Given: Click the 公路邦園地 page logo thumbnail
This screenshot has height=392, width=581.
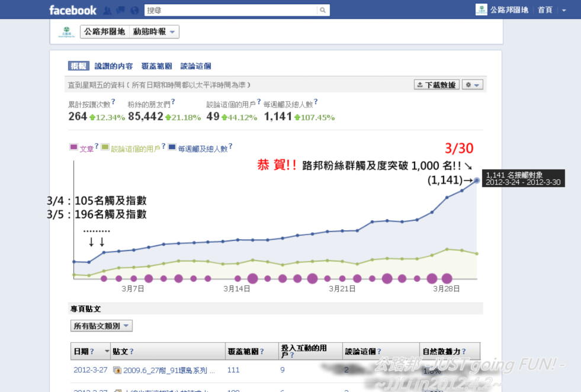Looking at the screenshot, I should point(66,32).
